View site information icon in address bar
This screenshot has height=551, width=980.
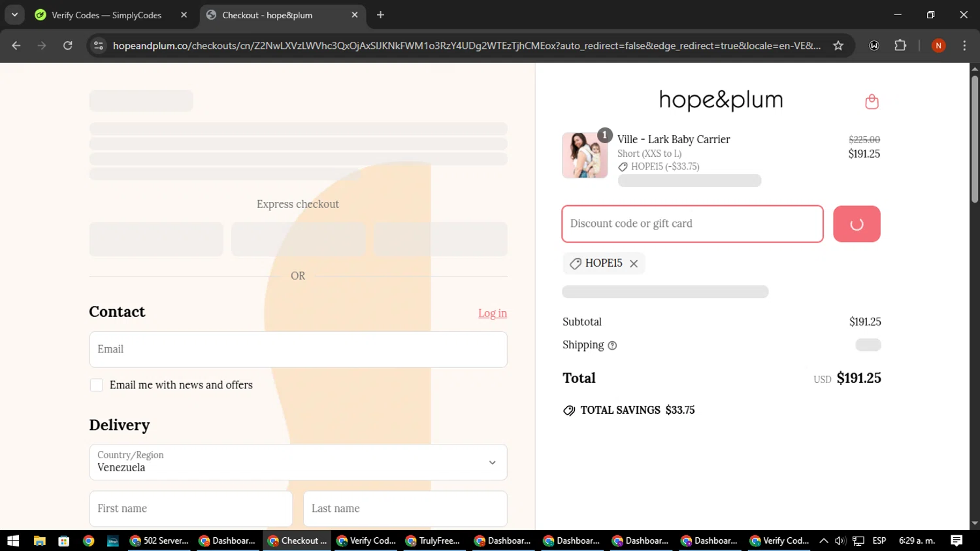click(x=99, y=46)
